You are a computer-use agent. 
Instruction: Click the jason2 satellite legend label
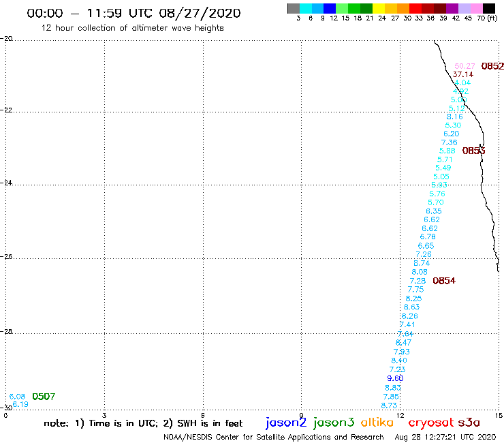click(x=286, y=423)
